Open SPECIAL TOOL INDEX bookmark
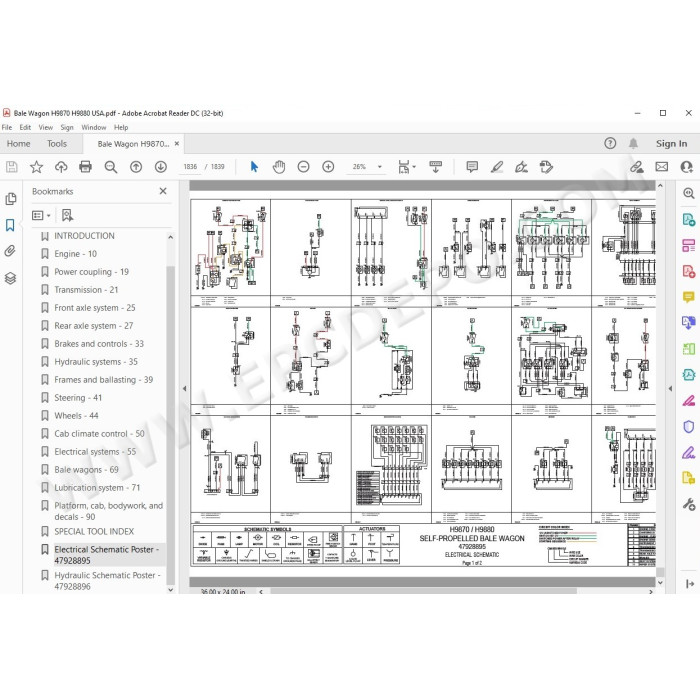 pos(94,531)
